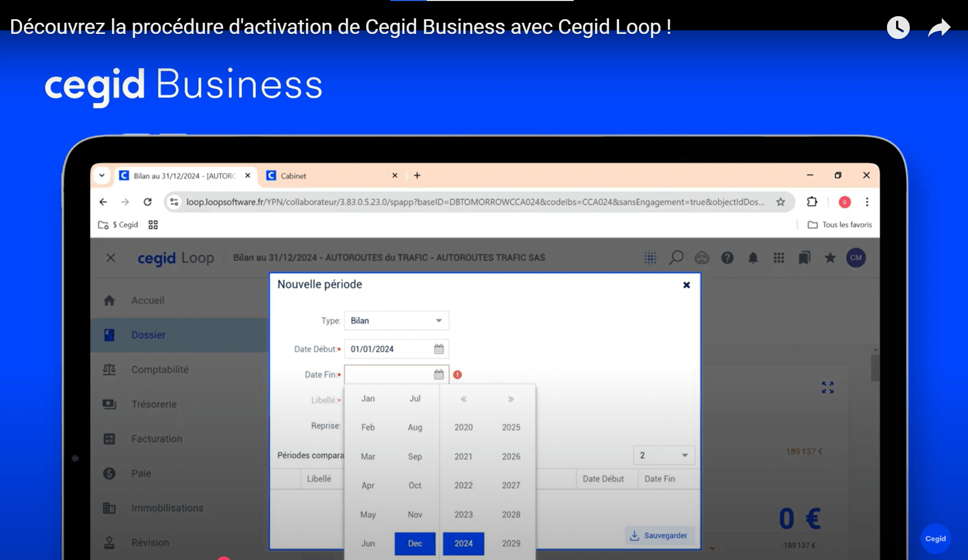Image resolution: width=968 pixels, height=560 pixels.
Task: Open the Chrome three-dot menu
Action: (867, 202)
